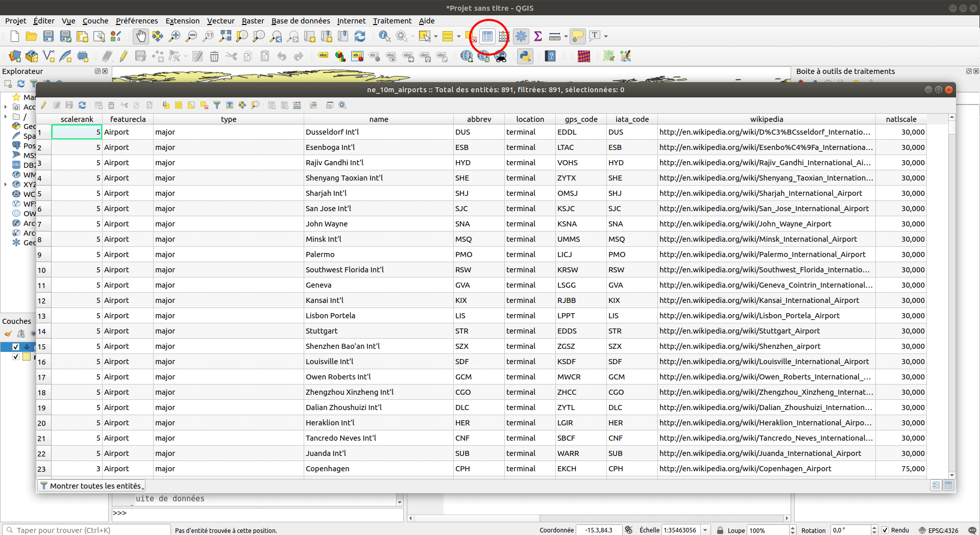980x535 pixels.
Task: Click the Zoom Out magnifier tool
Action: point(191,36)
